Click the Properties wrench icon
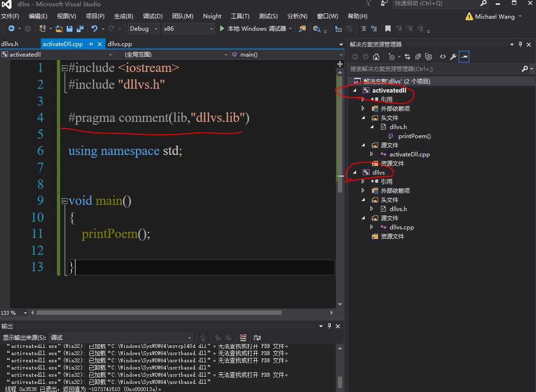This screenshot has width=536, height=392. click(453, 57)
